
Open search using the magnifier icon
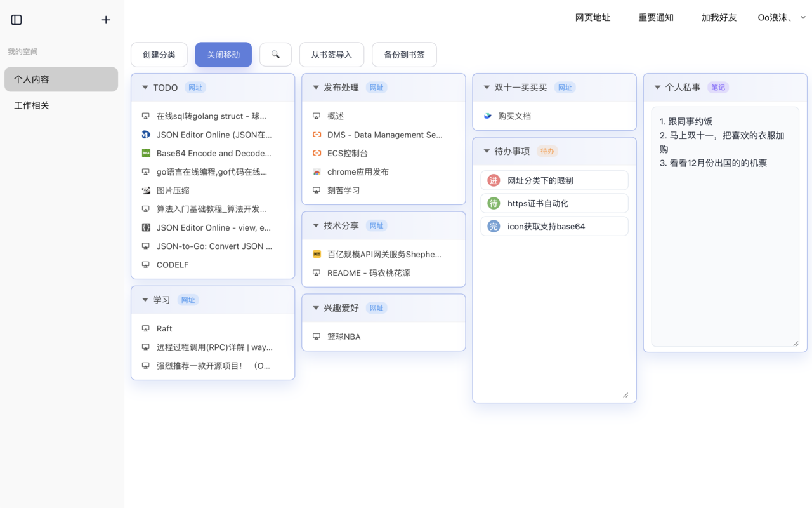click(x=275, y=55)
